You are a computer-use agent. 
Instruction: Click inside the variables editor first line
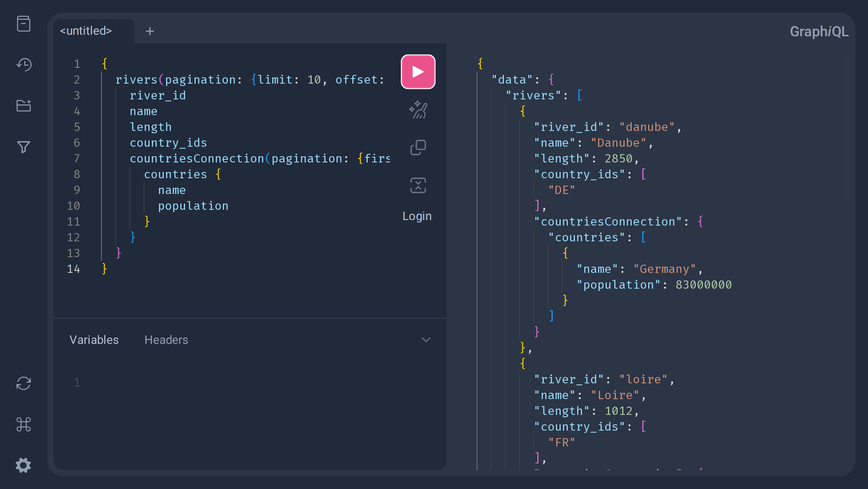click(x=260, y=383)
